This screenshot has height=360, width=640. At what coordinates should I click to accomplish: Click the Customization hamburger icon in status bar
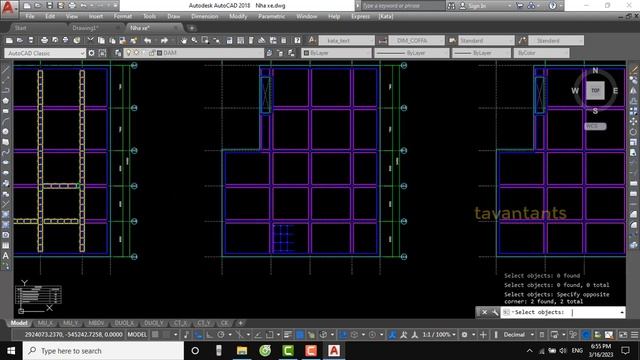click(634, 335)
